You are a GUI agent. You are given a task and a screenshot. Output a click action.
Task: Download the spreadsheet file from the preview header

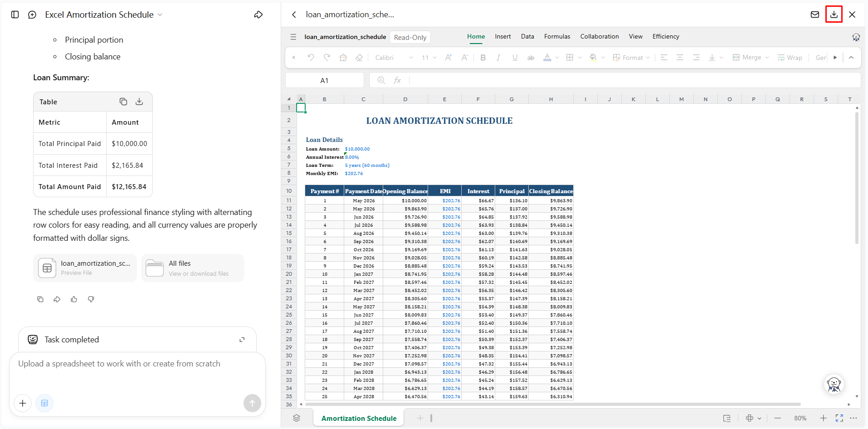coord(834,15)
